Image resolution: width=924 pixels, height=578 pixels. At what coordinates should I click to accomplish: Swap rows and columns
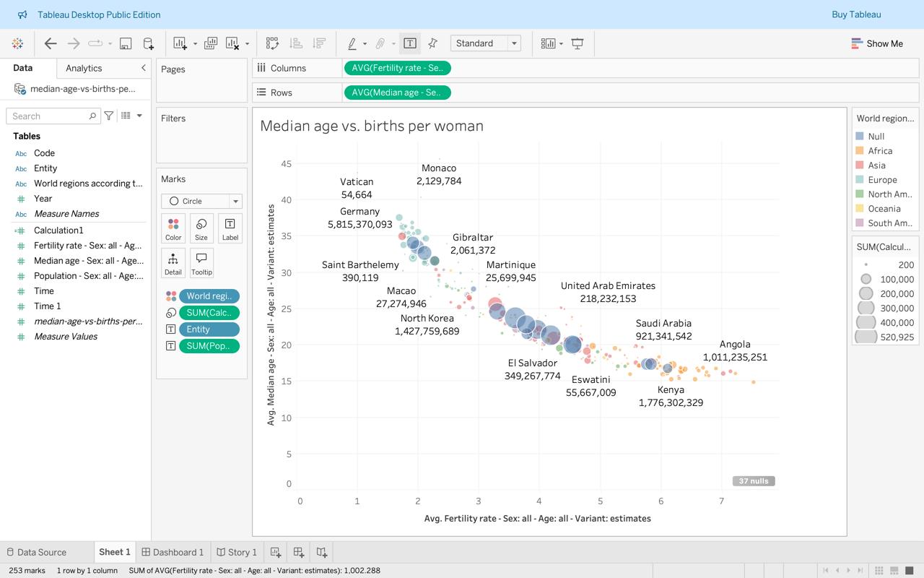[272, 43]
